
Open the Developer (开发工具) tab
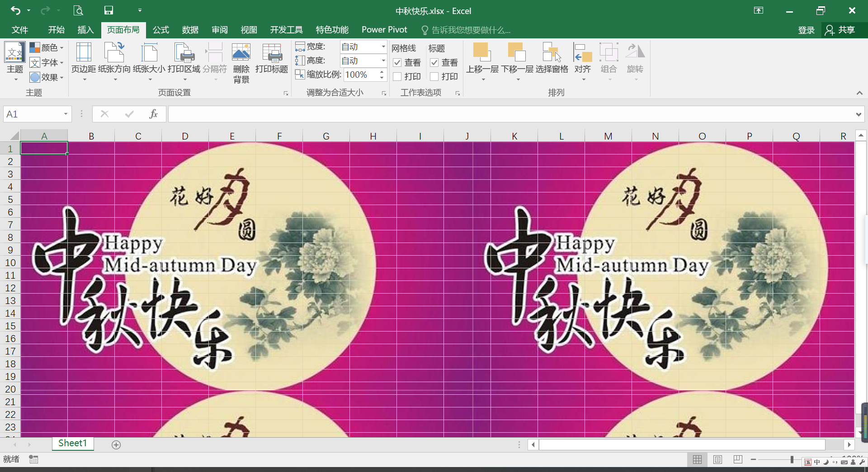287,30
